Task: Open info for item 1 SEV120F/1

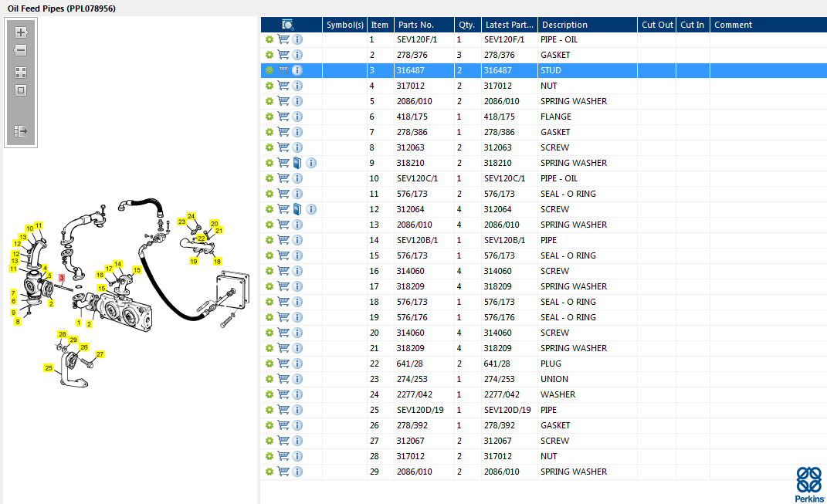Action: pos(297,39)
